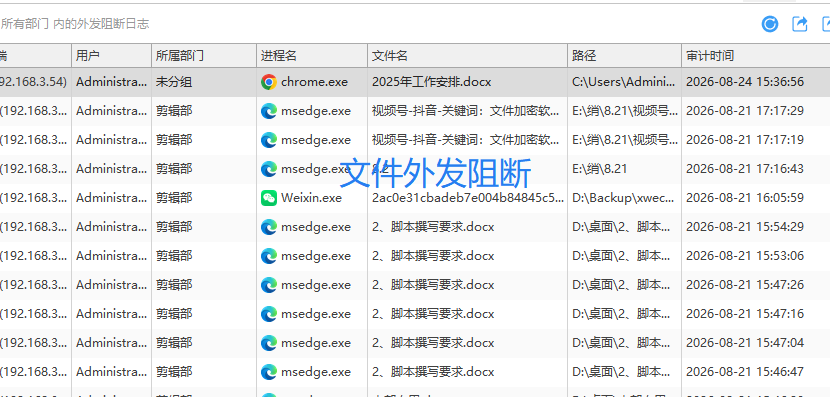
Task: Click 剪辑部 in the 15:54:29 row
Action: pyautogui.click(x=174, y=227)
